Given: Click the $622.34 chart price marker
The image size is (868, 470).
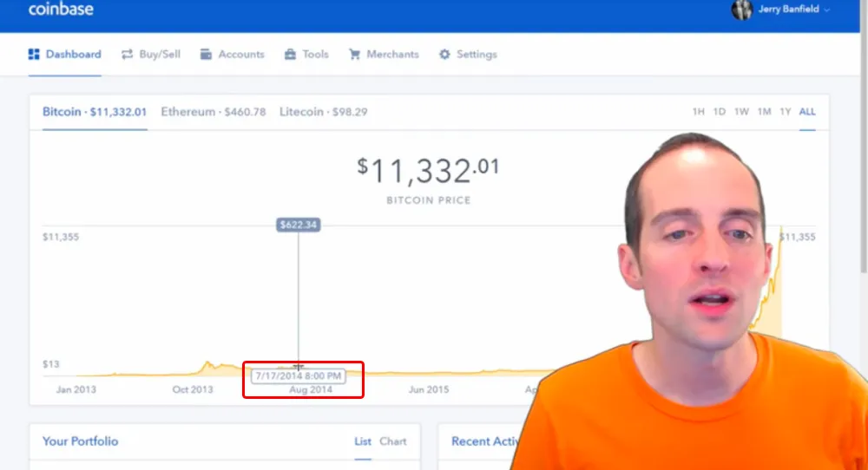Looking at the screenshot, I should click(299, 225).
